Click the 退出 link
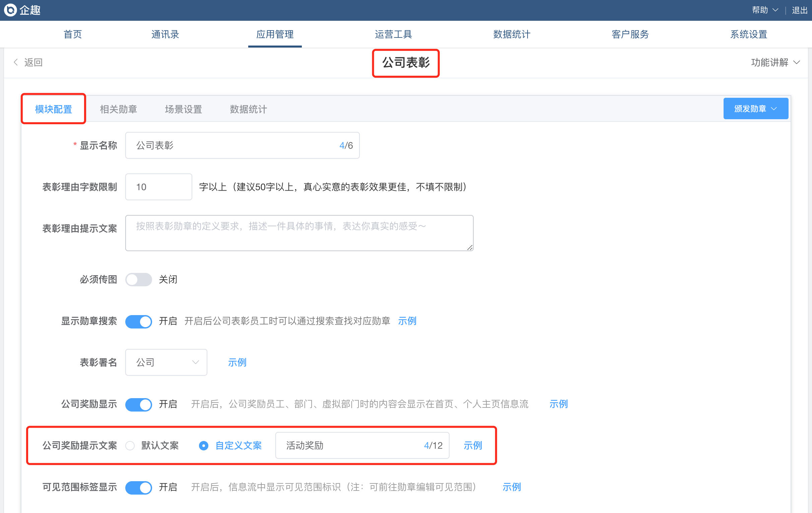The width and height of the screenshot is (812, 513). [800, 10]
